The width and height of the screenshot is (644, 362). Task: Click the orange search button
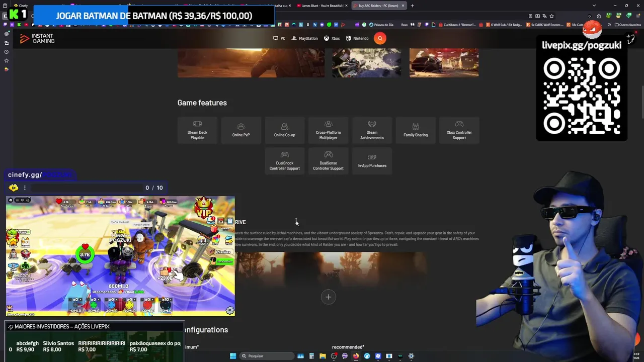click(x=380, y=38)
